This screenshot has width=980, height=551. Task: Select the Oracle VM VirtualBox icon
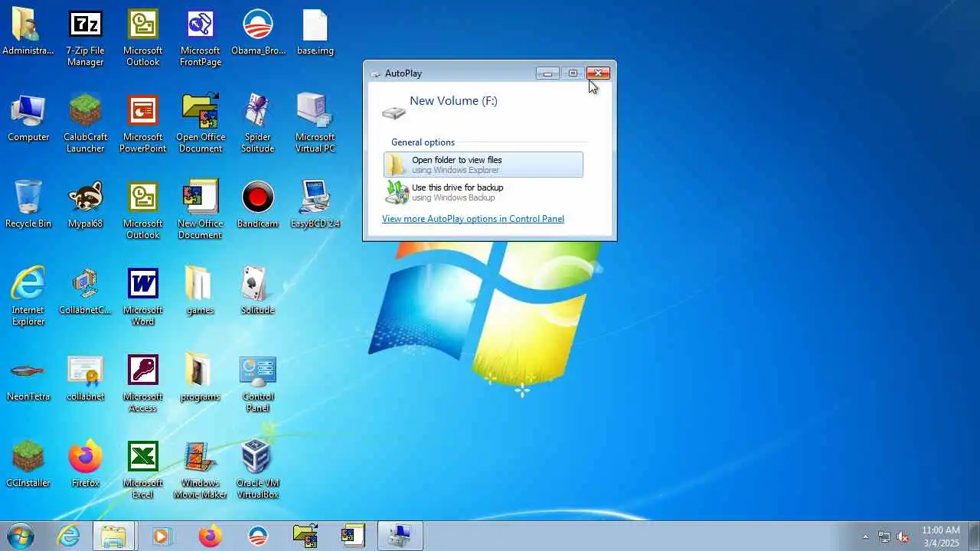click(x=258, y=470)
